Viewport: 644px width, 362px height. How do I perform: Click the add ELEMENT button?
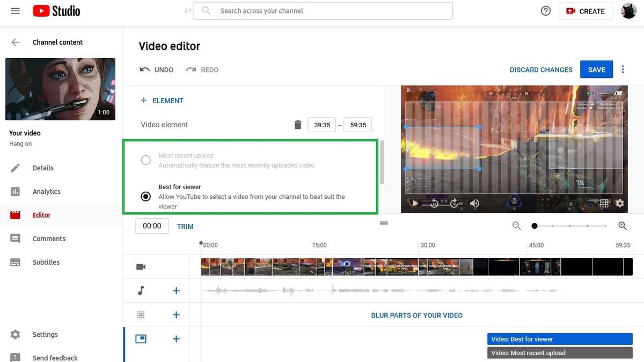[162, 100]
